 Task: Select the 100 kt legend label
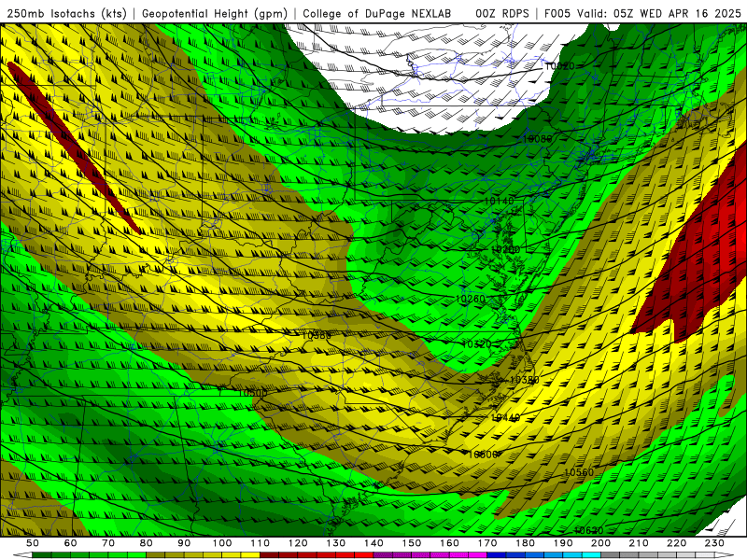tap(222, 543)
